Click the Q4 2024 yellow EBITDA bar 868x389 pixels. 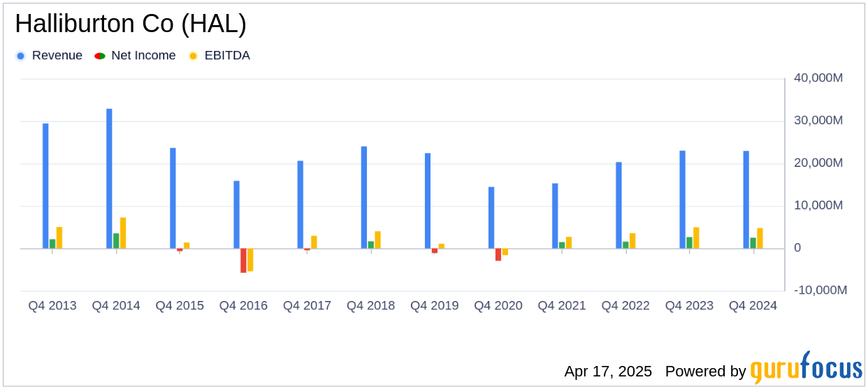tap(760, 238)
